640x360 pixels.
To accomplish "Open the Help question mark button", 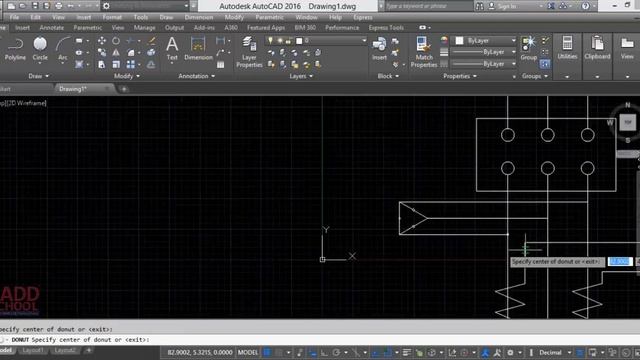I will (x=586, y=6).
